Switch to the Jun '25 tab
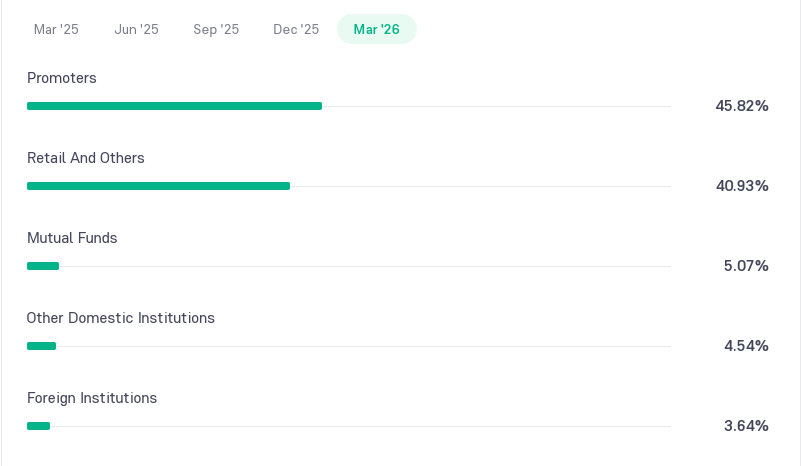The height and width of the screenshot is (466, 801). [136, 29]
